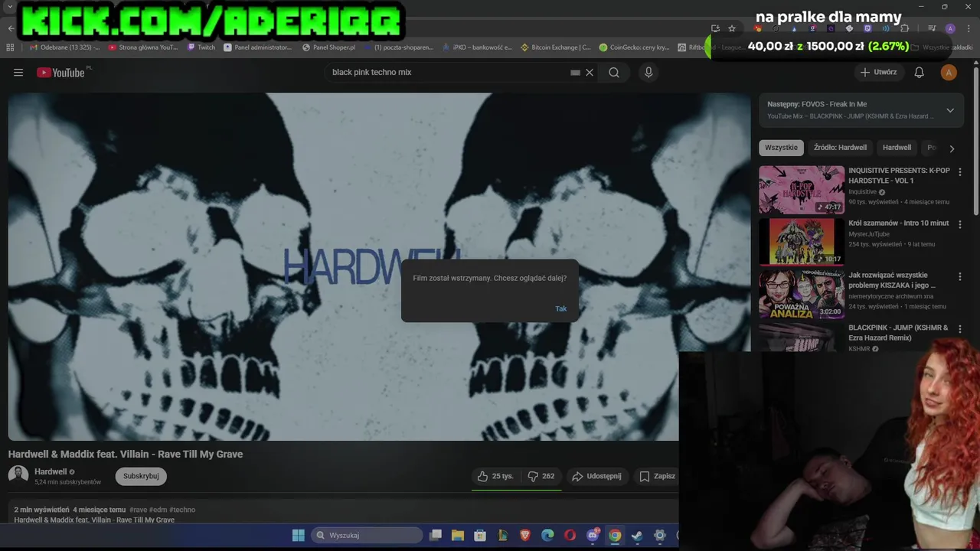Launch Brave browser from the taskbar

point(525,535)
